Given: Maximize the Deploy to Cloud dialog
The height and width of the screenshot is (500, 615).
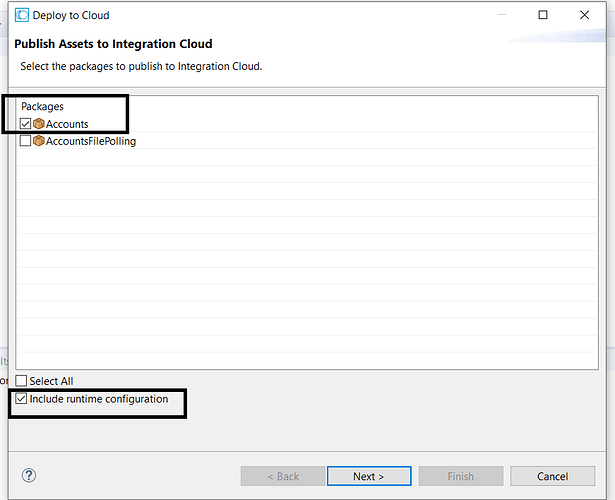Looking at the screenshot, I should [543, 15].
